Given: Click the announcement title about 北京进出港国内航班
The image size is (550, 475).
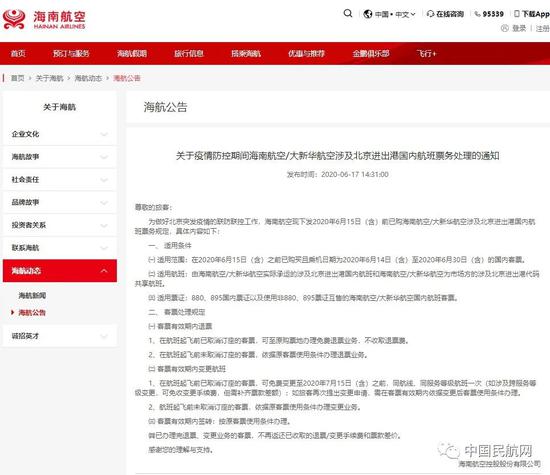Looking at the screenshot, I should click(x=337, y=156).
